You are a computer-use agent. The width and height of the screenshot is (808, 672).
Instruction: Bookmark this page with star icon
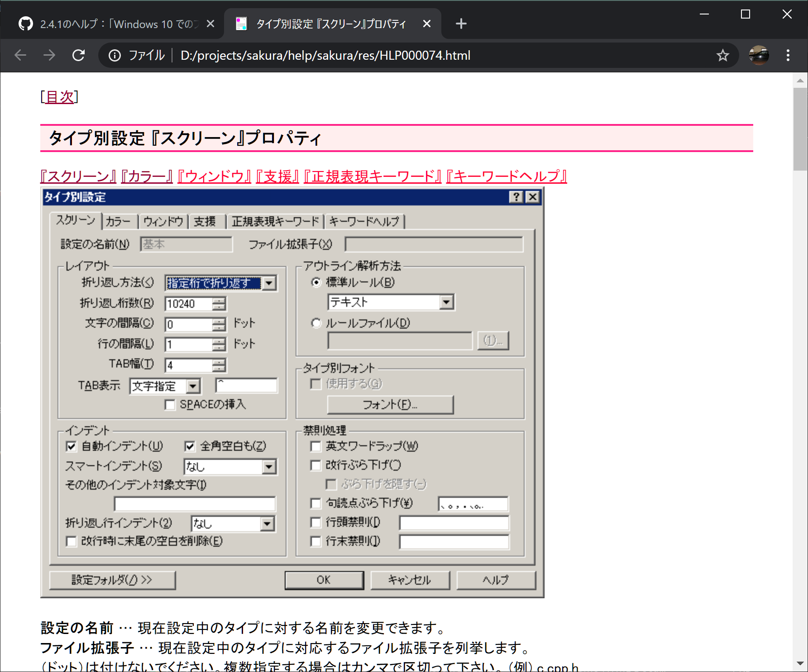pyautogui.click(x=722, y=55)
